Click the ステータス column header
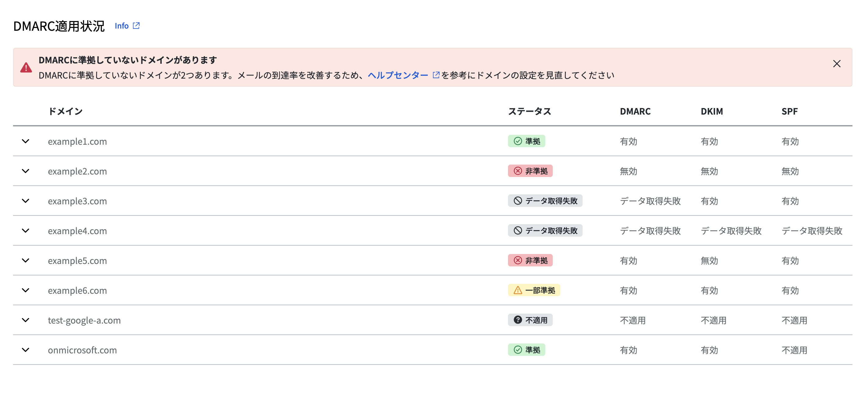 [529, 111]
